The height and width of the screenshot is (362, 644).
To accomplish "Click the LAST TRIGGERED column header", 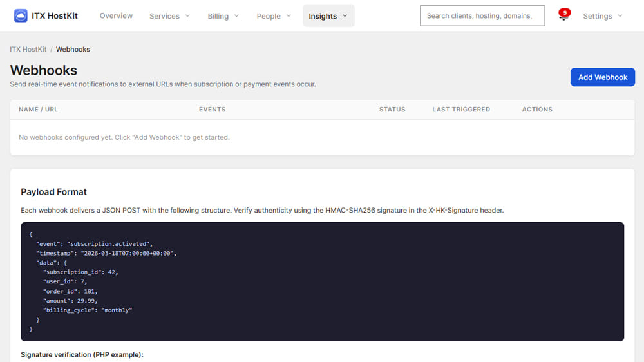I will [461, 110].
